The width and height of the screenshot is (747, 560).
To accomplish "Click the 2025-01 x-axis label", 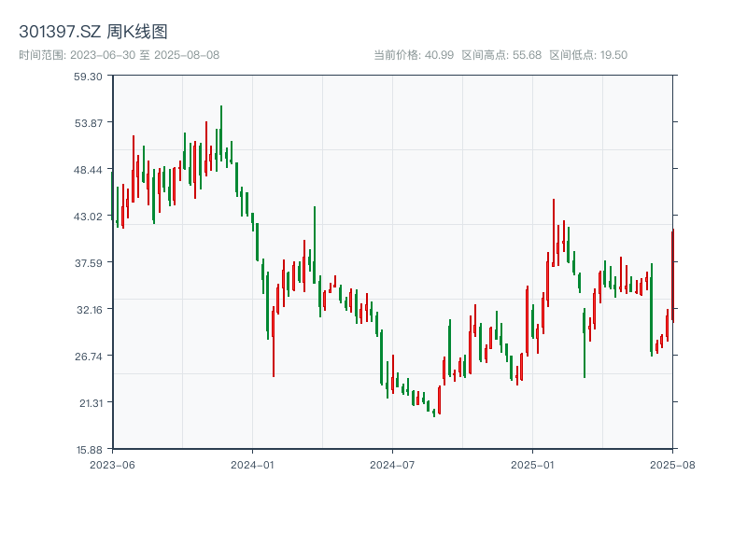I will point(532,465).
